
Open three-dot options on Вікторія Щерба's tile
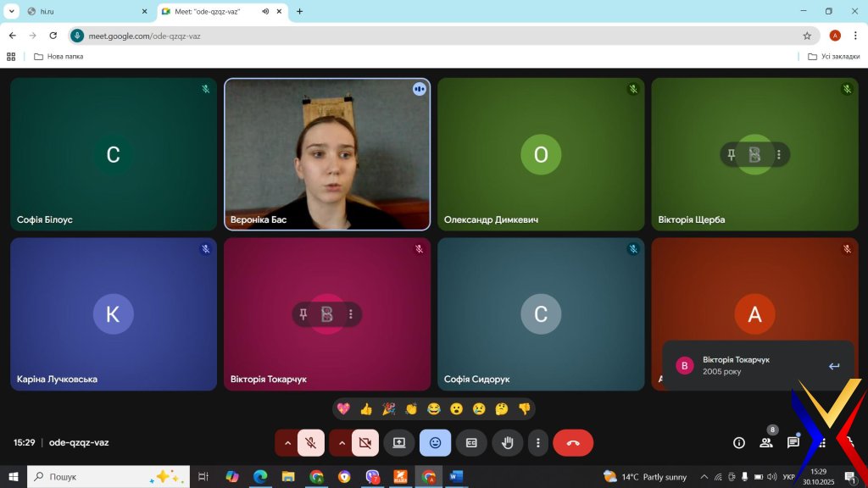tap(778, 155)
